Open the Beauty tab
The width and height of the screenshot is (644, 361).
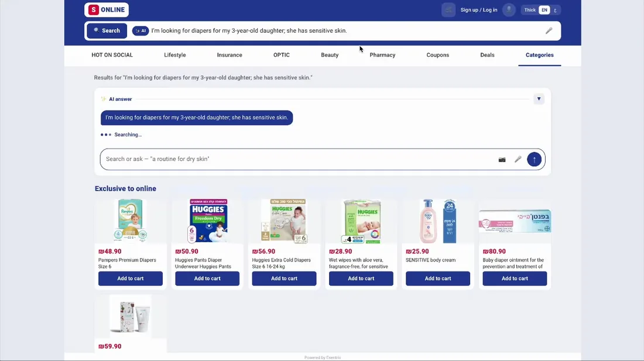point(330,55)
